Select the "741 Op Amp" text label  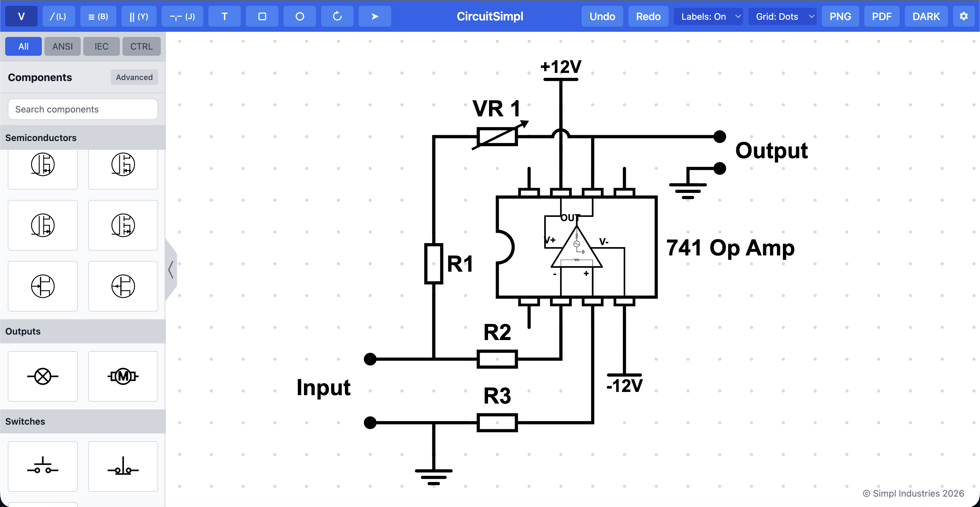(x=730, y=248)
